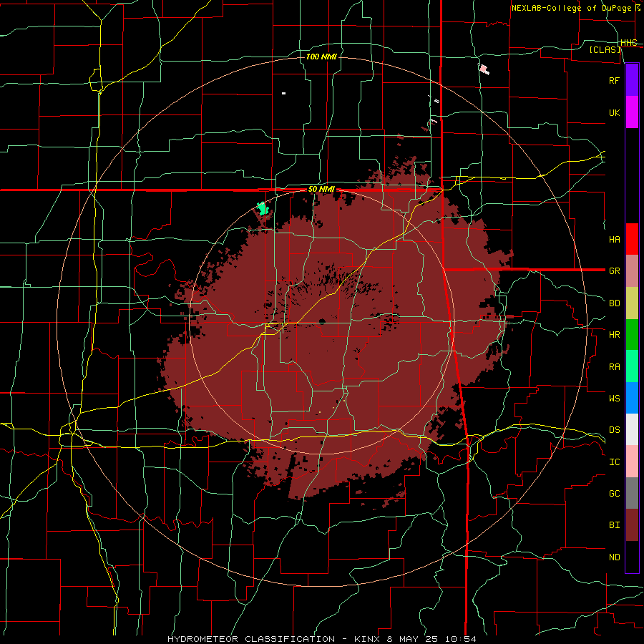This screenshot has width=644, height=644.
Task: Click the ND black legend swatch
Action: 632,557
